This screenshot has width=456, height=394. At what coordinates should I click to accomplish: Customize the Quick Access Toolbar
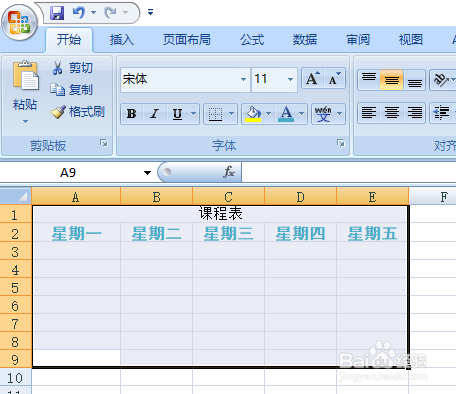tap(150, 12)
